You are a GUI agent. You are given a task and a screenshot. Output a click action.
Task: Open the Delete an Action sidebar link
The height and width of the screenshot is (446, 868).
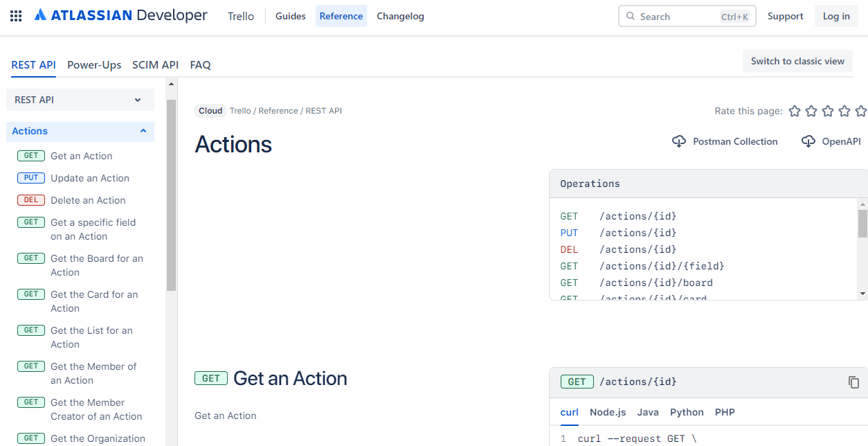(88, 200)
